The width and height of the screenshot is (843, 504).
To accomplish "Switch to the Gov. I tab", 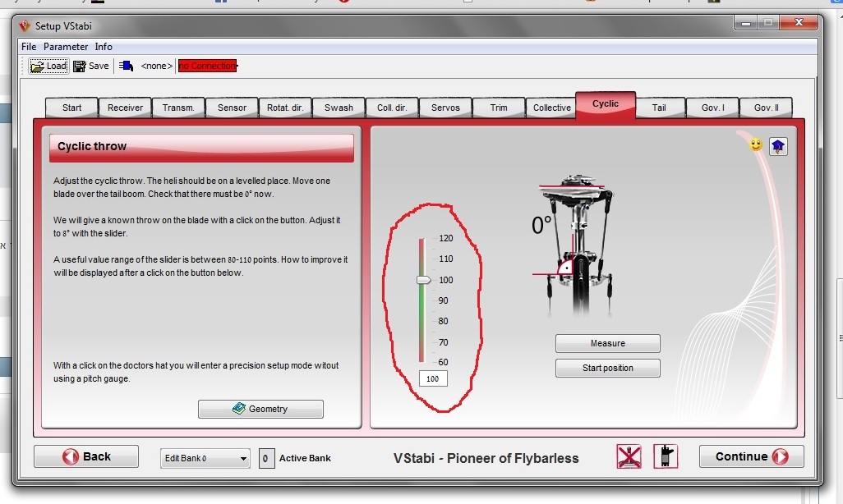I will click(x=712, y=108).
